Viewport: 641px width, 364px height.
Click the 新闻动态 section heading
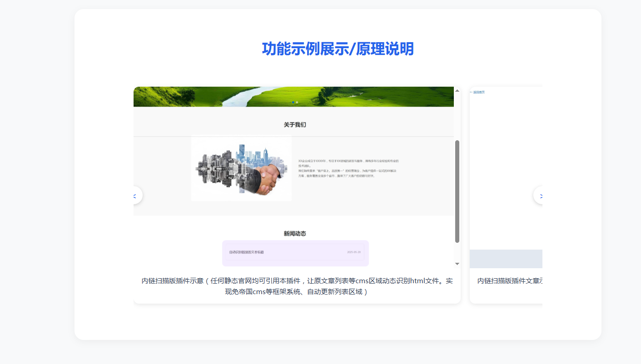point(295,233)
